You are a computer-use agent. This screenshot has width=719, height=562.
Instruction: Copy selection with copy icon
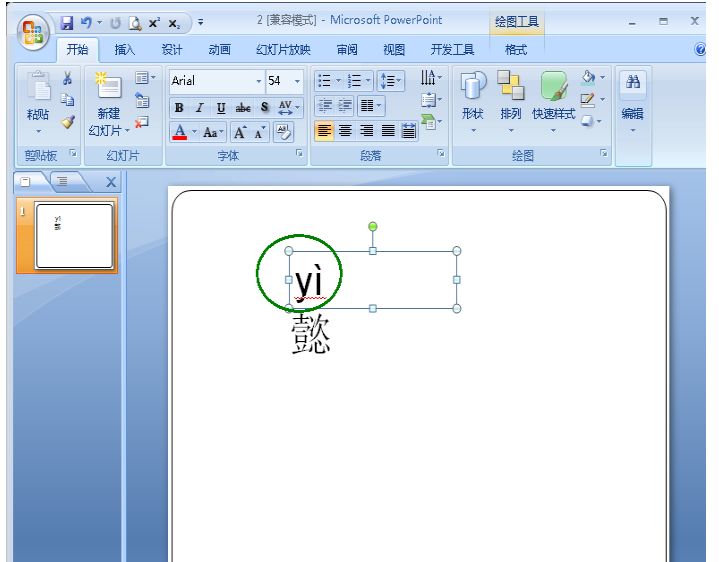(x=68, y=99)
